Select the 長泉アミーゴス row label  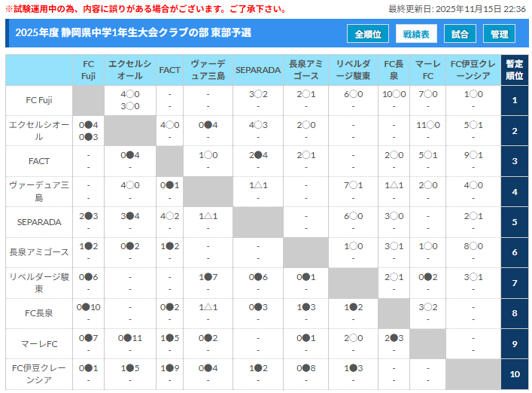39,252
